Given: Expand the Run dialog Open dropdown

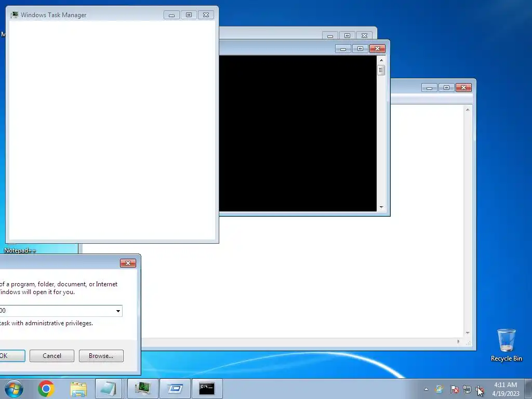Looking at the screenshot, I should pyautogui.click(x=118, y=311).
